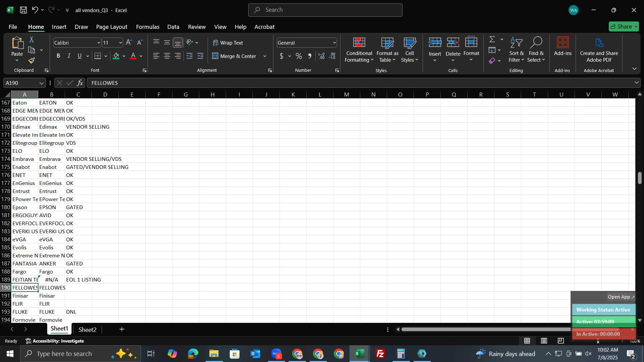Screen dimensions: 644x362
Task: Open the Borders dropdown arrow
Action: click(106, 56)
